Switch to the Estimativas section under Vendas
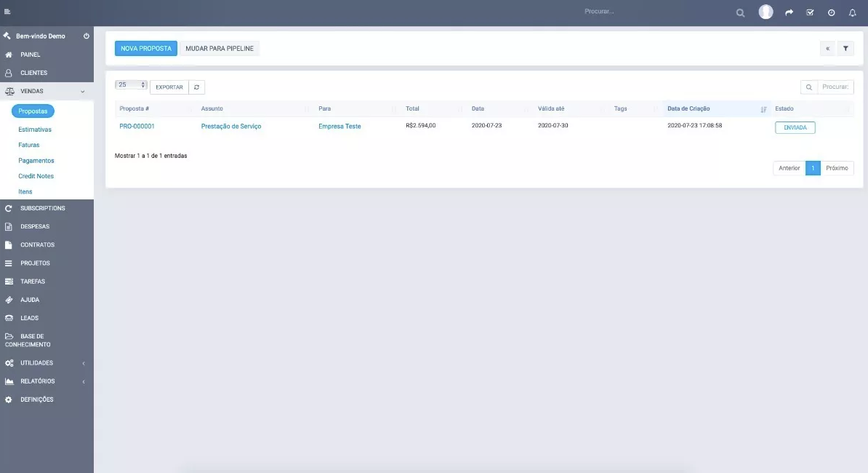 coord(32,129)
